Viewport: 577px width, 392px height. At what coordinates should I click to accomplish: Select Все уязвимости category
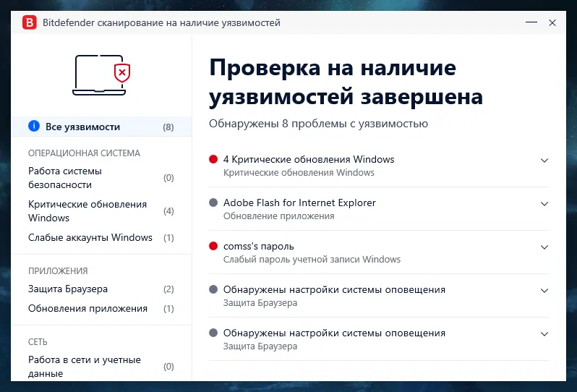click(x=101, y=127)
